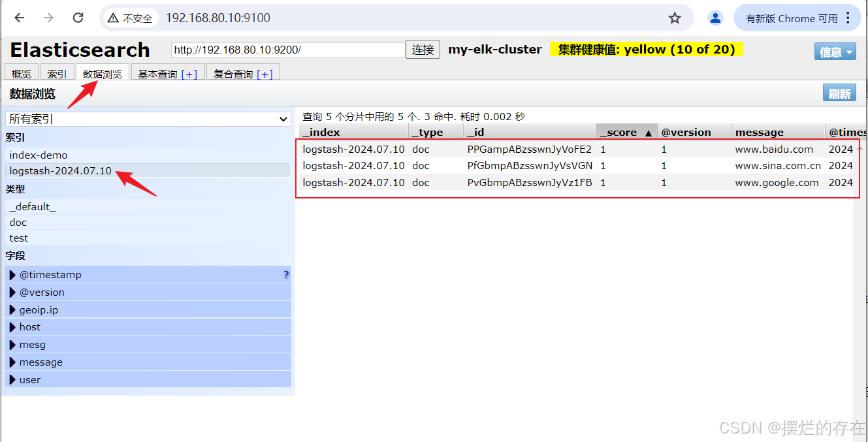Image resolution: width=868 pixels, height=442 pixels.
Task: Click the 刷新 refresh button
Action: (839, 93)
